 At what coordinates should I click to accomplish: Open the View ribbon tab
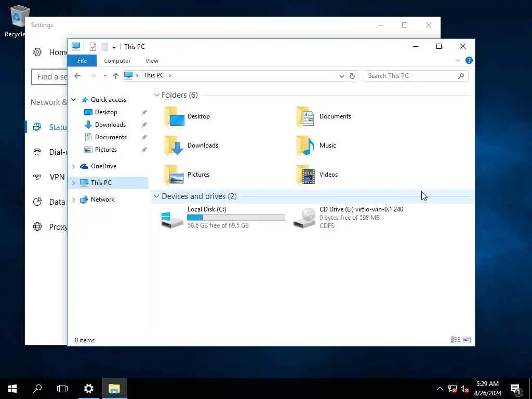click(152, 61)
